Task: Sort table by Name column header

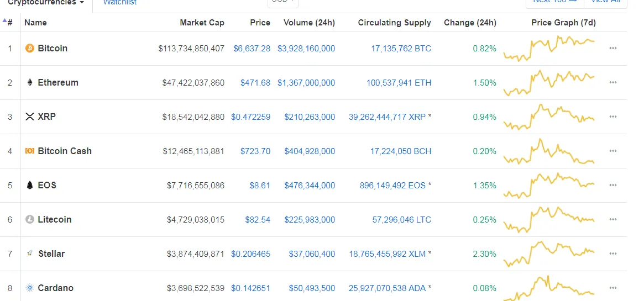Action: tap(35, 23)
